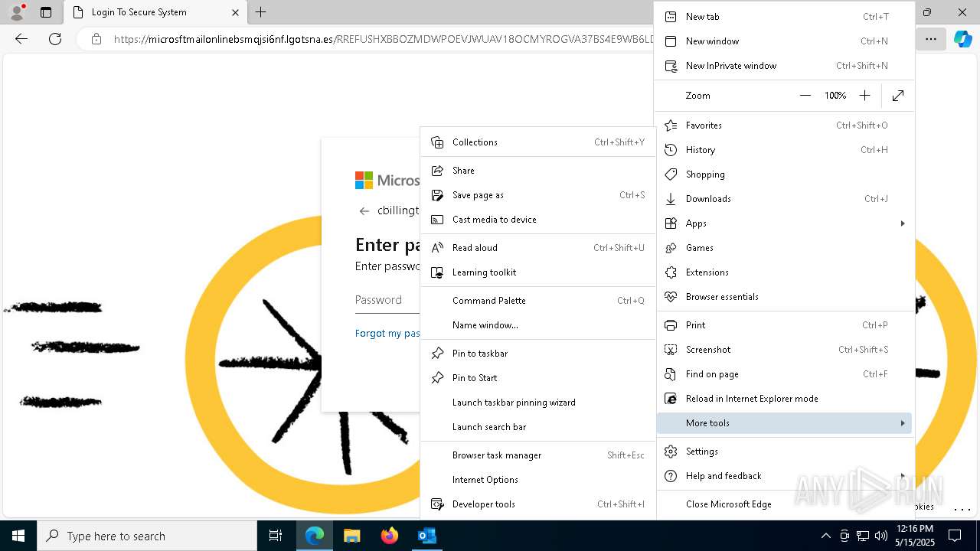This screenshot has height=551, width=980.
Task: Expand Help and feedback submenu arrow
Action: point(903,476)
